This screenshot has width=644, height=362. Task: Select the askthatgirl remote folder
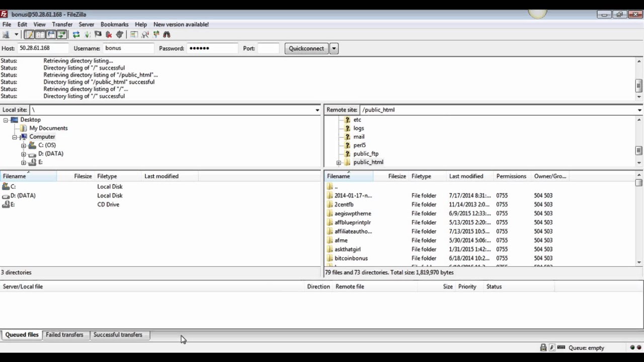(x=347, y=249)
